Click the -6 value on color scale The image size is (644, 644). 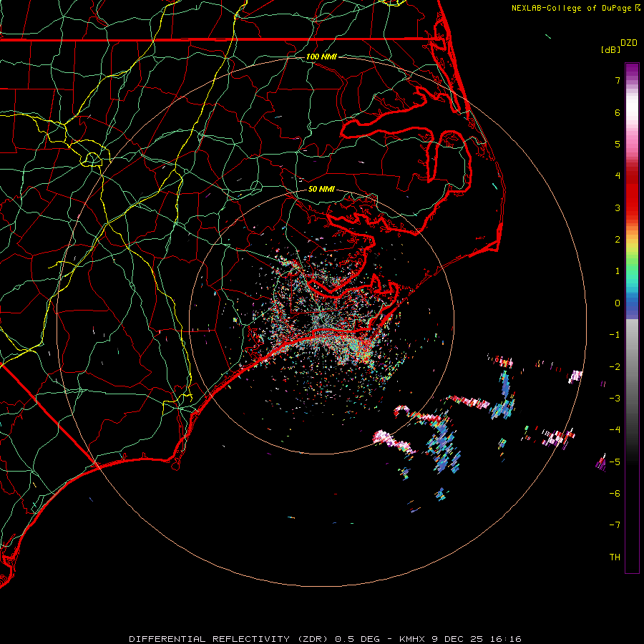click(x=615, y=494)
